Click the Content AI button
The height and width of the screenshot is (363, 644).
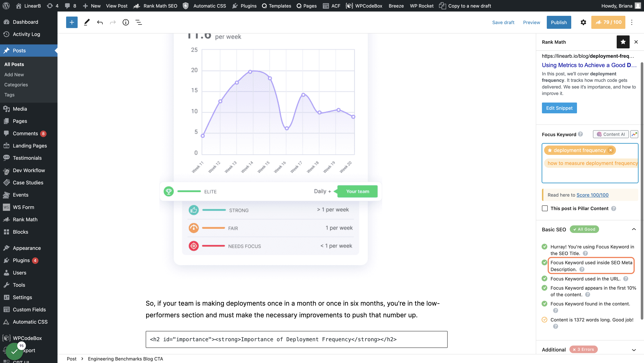click(611, 134)
